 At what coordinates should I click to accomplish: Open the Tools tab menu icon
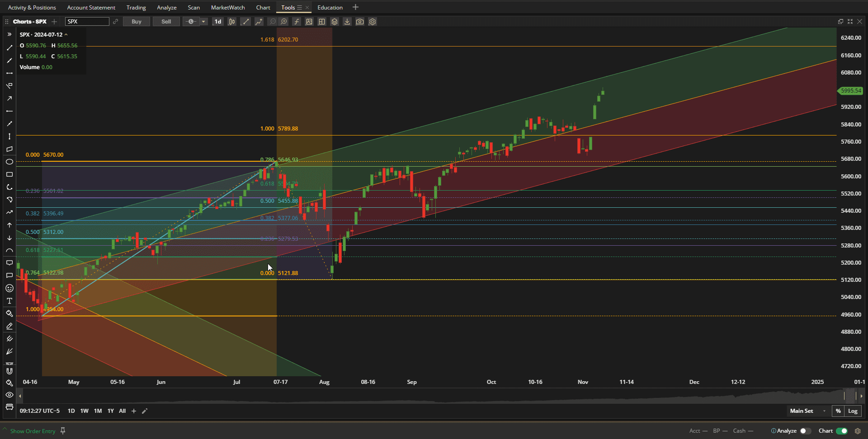coord(299,8)
